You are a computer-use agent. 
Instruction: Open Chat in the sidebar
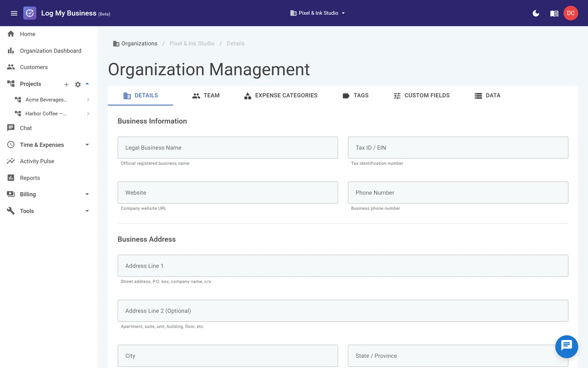coord(49,128)
